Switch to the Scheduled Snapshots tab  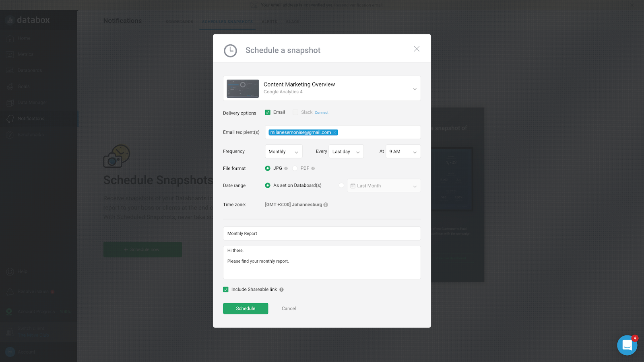click(227, 22)
